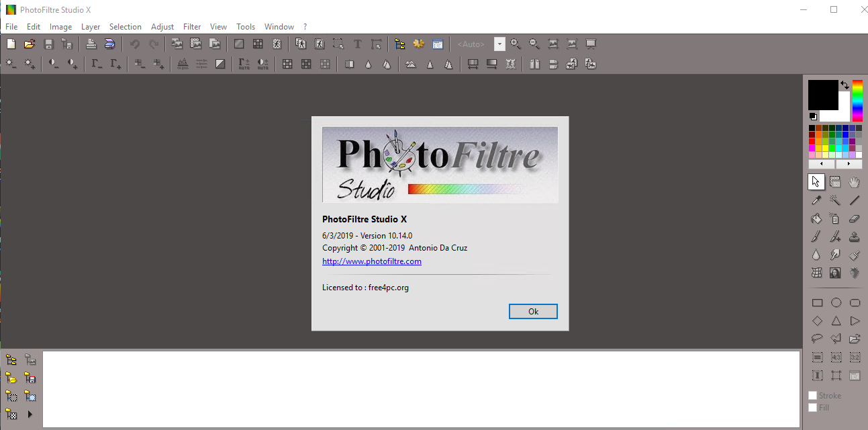Open the Edit menu
Viewport: 868px width, 430px height.
(34, 27)
